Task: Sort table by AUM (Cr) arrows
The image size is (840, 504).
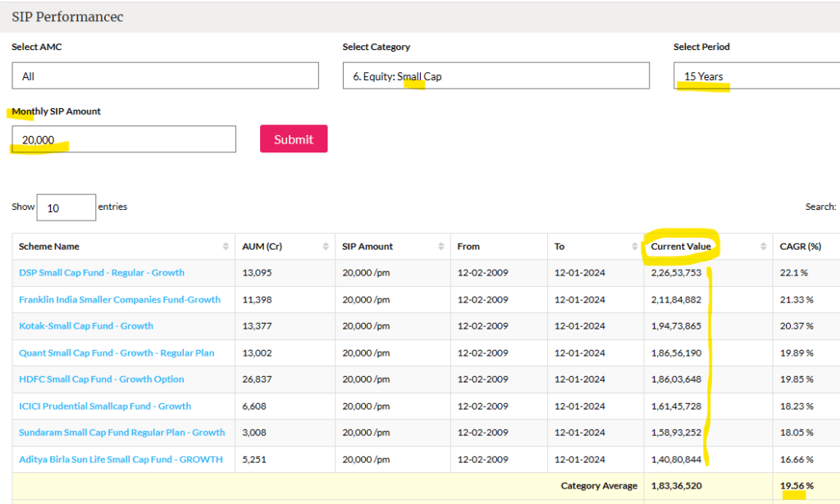Action: coord(326,246)
